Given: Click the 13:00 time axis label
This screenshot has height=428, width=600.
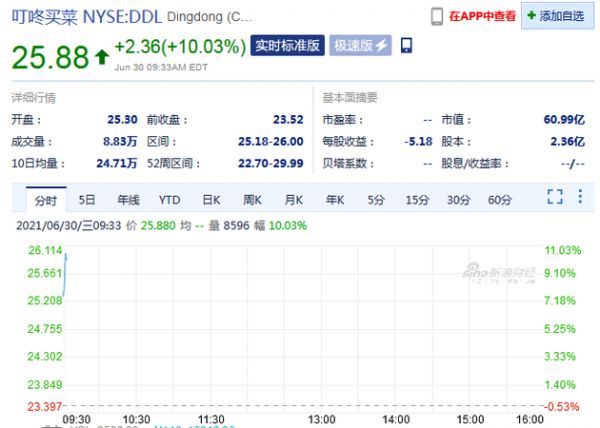Looking at the screenshot, I should point(321,420).
